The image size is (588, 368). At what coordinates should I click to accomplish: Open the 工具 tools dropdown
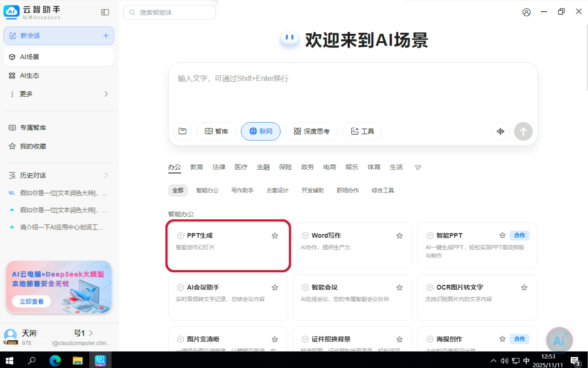tap(362, 131)
